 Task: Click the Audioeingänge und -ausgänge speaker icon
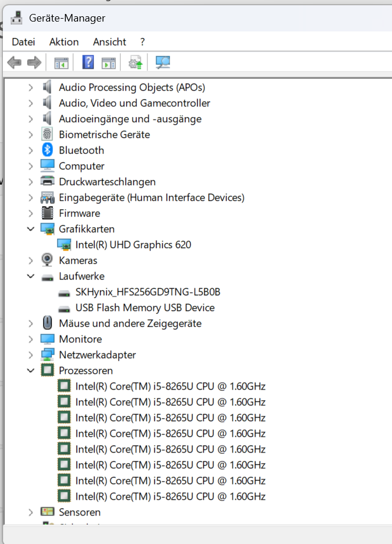tap(47, 119)
